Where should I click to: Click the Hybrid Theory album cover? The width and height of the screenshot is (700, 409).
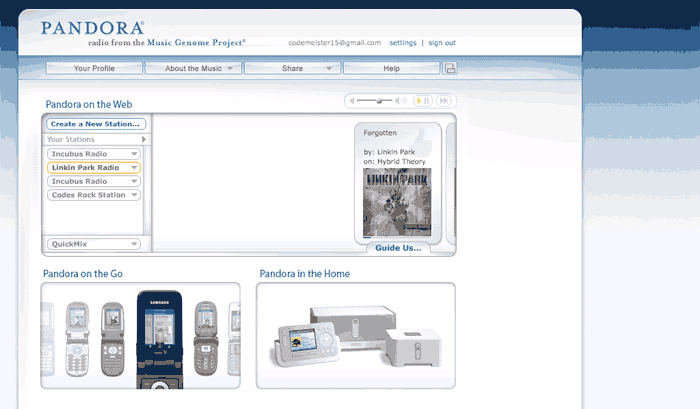397,202
